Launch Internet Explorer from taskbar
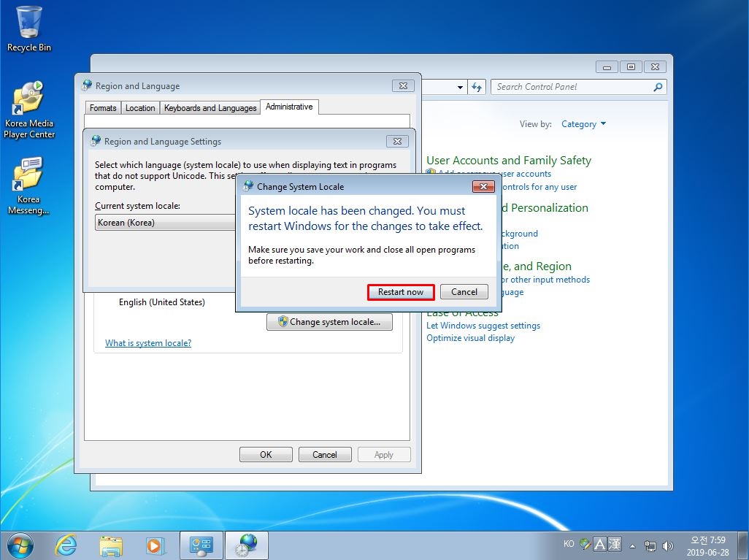749x560 pixels. (x=66, y=545)
